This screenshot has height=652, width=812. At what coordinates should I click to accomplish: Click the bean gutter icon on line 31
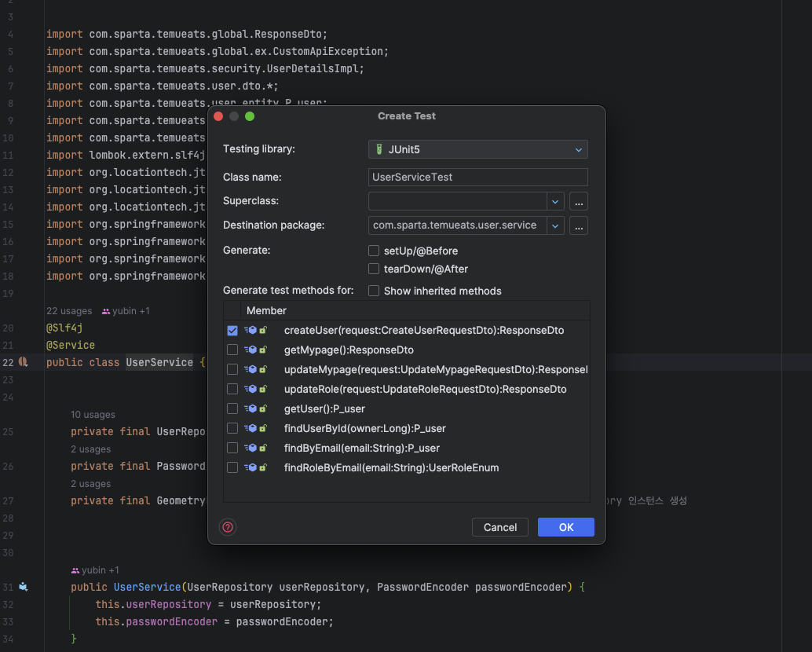(24, 587)
